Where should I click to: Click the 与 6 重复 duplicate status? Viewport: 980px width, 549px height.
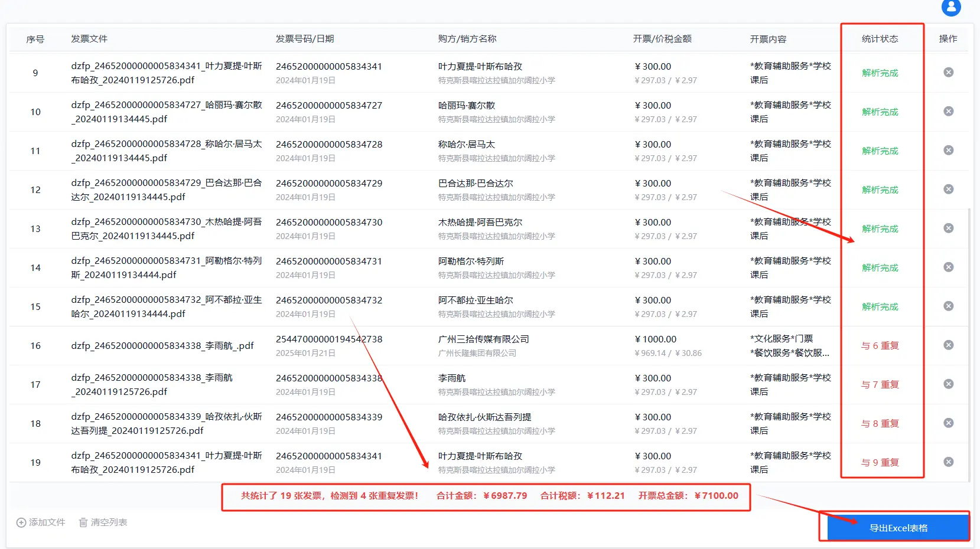(880, 346)
